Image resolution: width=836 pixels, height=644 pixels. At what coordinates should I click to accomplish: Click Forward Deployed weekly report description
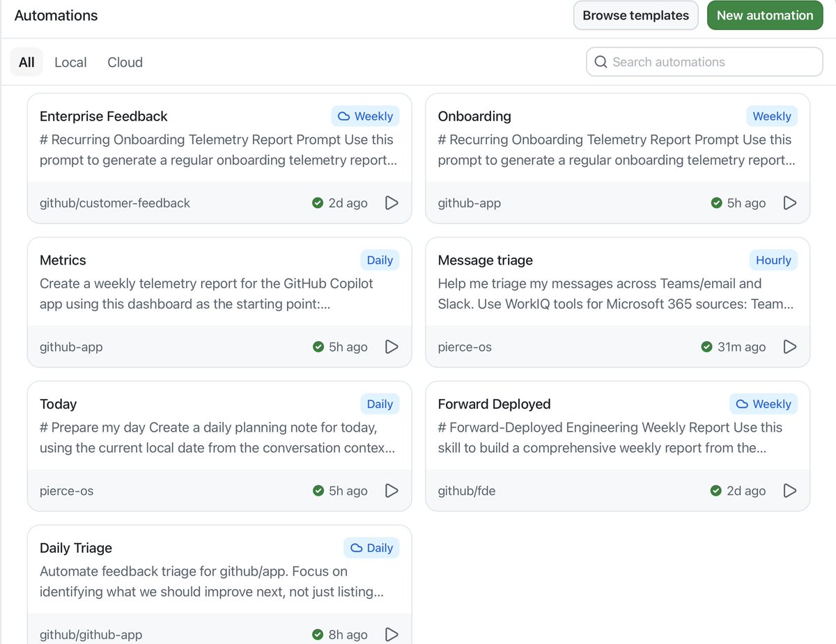[610, 438]
